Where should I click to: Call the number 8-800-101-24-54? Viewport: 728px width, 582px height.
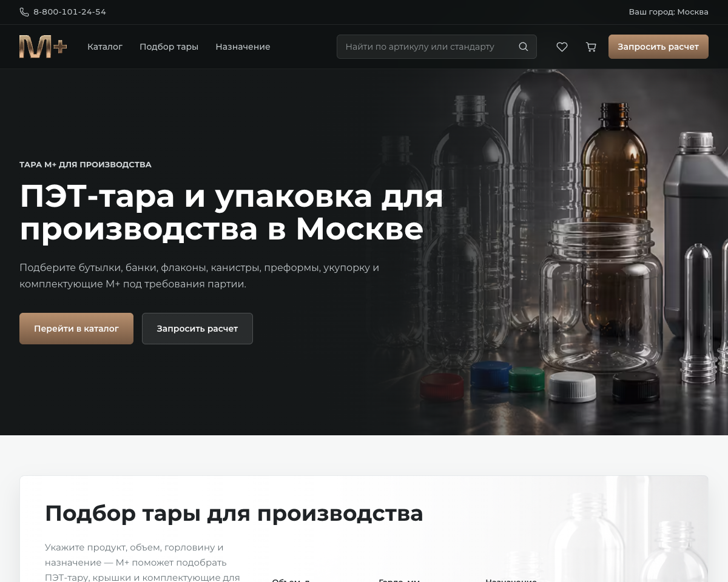pyautogui.click(x=70, y=12)
